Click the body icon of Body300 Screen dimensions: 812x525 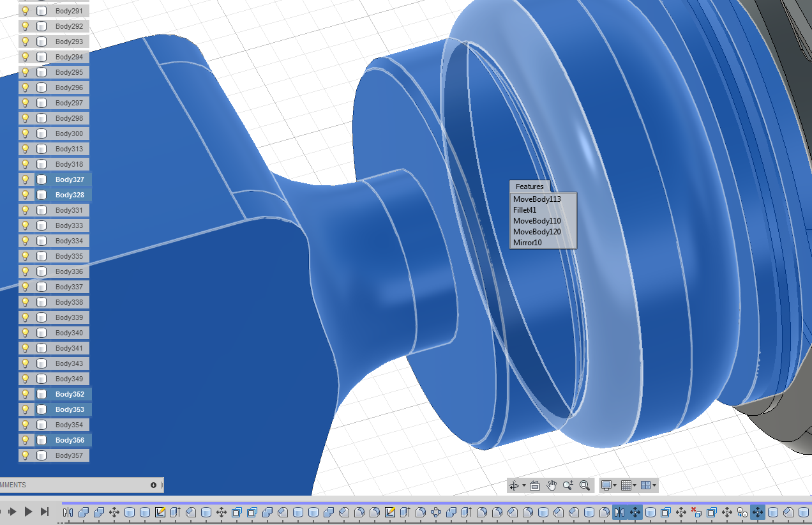(41, 133)
